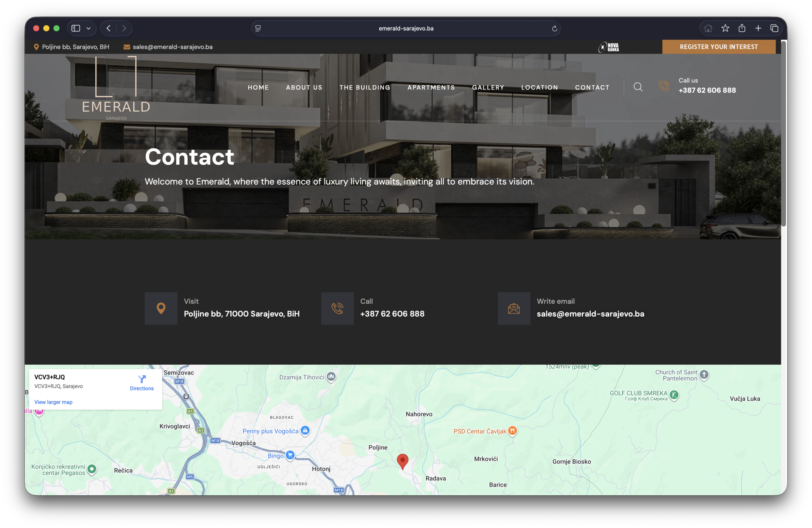
Task: Click the emerald-sarajevo.ba address field
Action: coord(406,29)
